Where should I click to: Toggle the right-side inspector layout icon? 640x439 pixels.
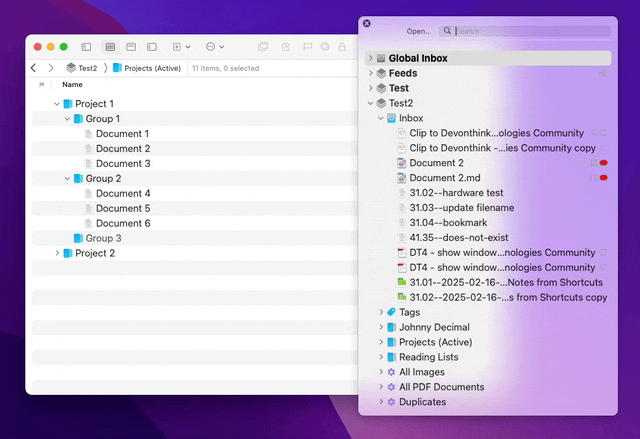[152, 47]
